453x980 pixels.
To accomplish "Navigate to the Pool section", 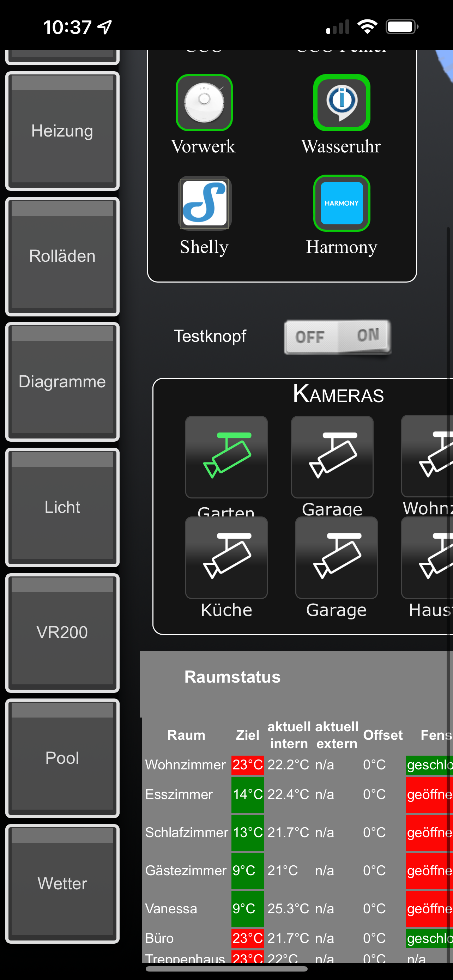I will 62,758.
